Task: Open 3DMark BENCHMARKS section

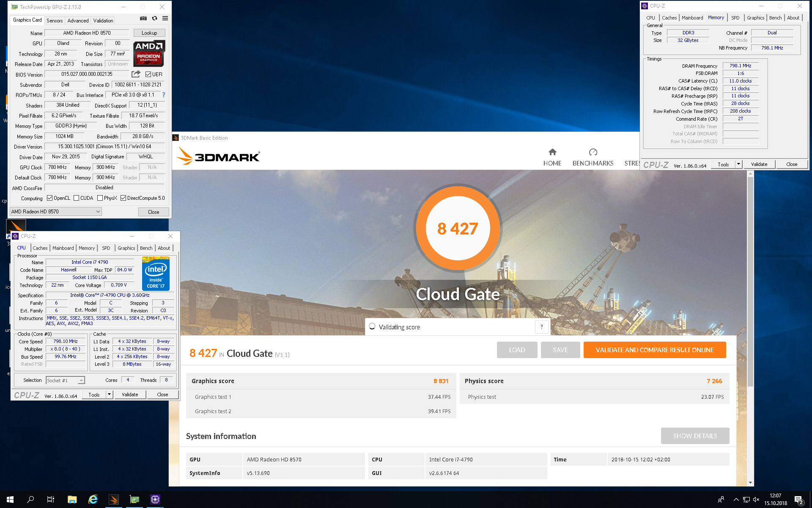Action: [x=593, y=157]
